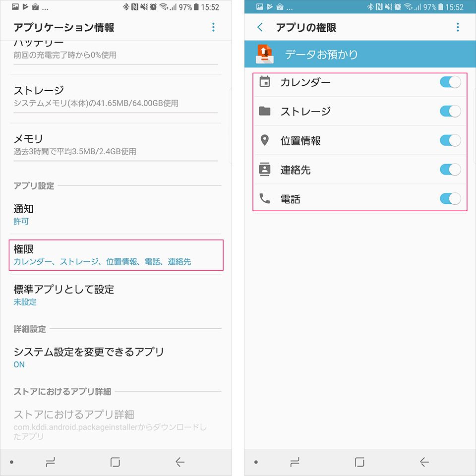Viewport: 476px width, 476px height.
Task: Tap the アプリケーション情報 title
Action: point(64,27)
